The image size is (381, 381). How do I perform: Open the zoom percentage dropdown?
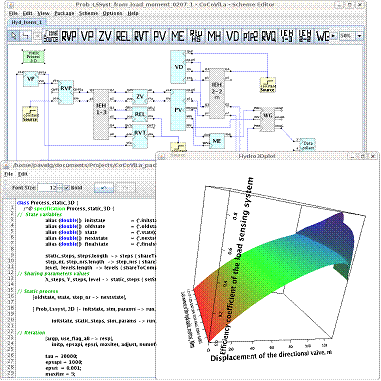pyautogui.click(x=359, y=36)
